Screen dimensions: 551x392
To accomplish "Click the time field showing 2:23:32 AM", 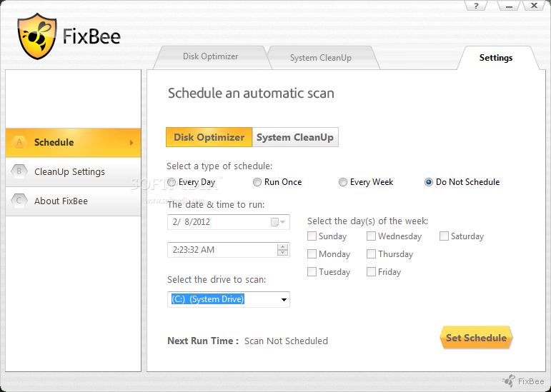I will point(229,250).
